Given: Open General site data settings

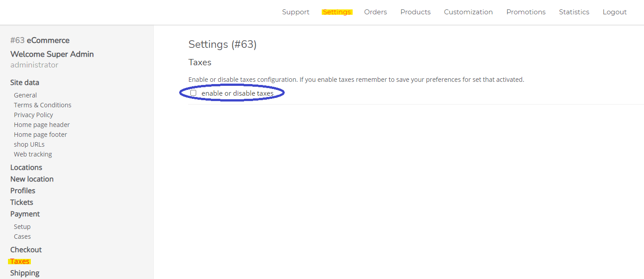Looking at the screenshot, I should 25,95.
